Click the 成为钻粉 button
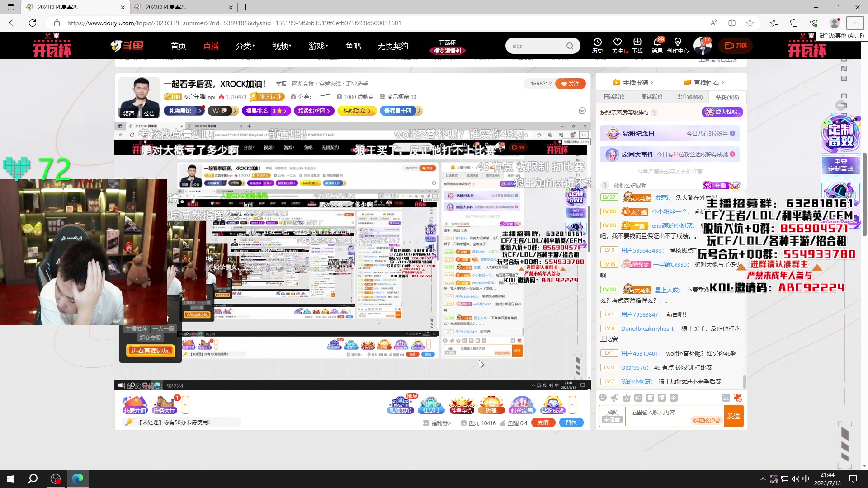The width and height of the screenshot is (868, 488). tap(722, 112)
